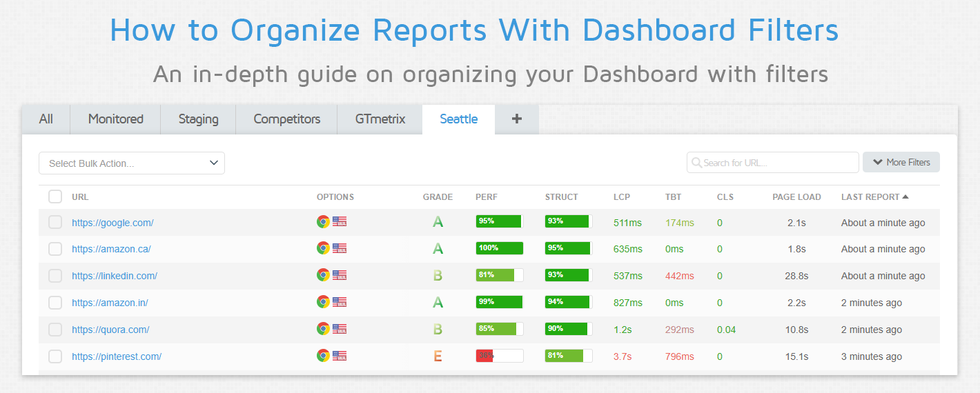Click the US flag icon in google.com row
The image size is (980, 393).
[340, 222]
